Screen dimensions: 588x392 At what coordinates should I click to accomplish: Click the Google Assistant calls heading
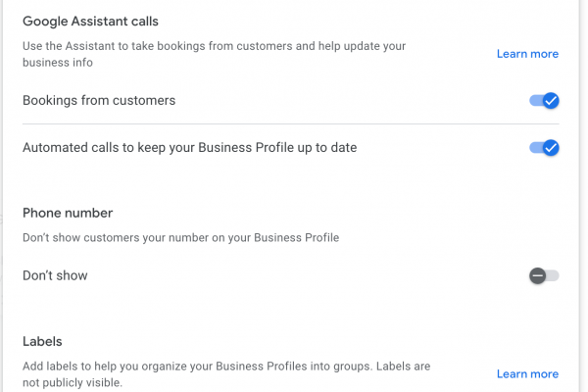coord(90,21)
